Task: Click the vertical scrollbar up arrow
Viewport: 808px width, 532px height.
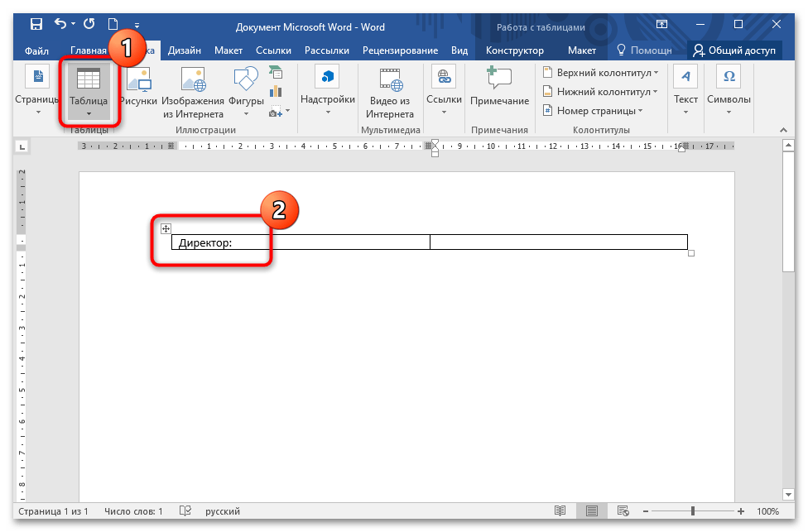Action: coord(788,146)
